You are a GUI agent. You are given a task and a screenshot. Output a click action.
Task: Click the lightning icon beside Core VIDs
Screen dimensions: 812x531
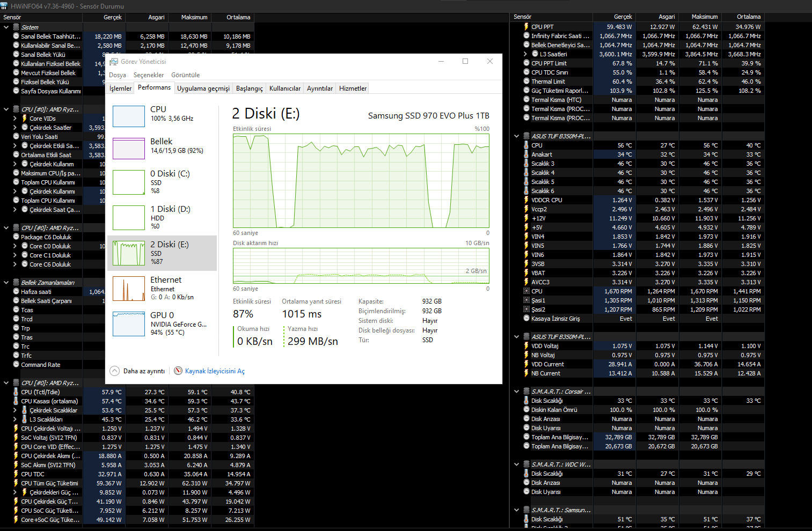pyautogui.click(x=25, y=118)
